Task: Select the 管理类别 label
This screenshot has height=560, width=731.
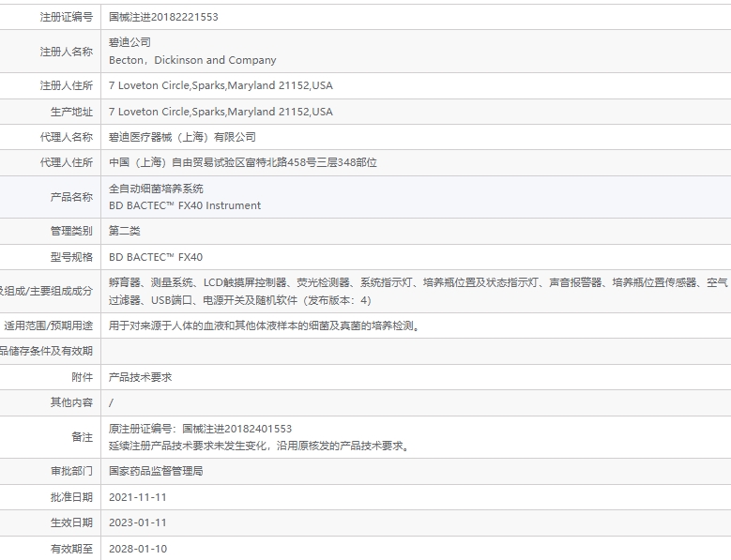Action: click(x=71, y=231)
